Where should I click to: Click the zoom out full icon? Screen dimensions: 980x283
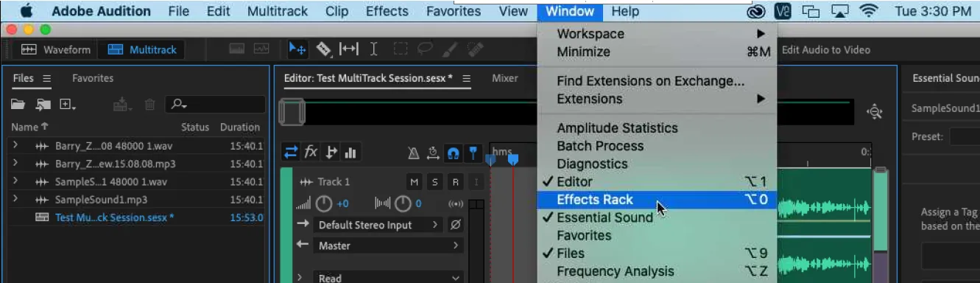[x=875, y=112]
